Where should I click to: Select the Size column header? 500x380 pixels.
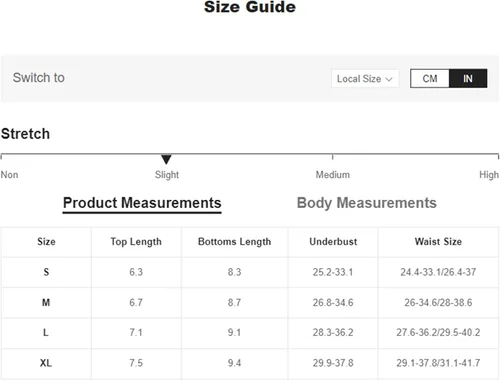pyautogui.click(x=46, y=242)
